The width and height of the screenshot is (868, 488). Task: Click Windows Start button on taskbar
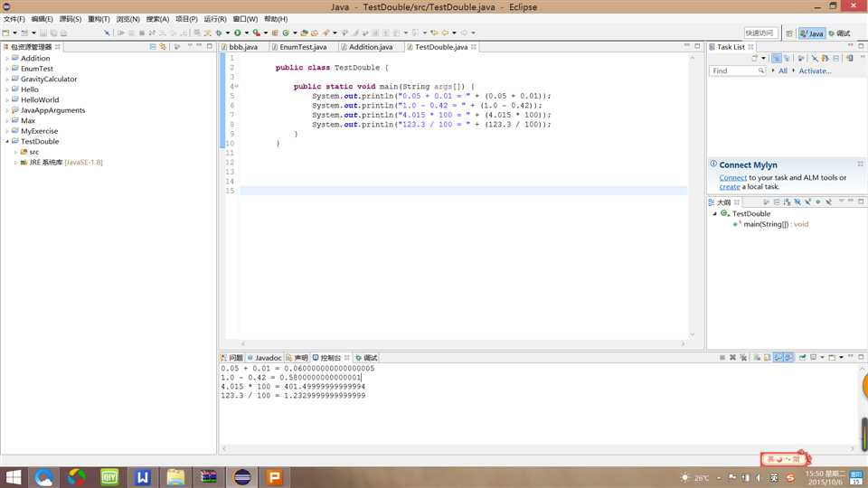[13, 477]
